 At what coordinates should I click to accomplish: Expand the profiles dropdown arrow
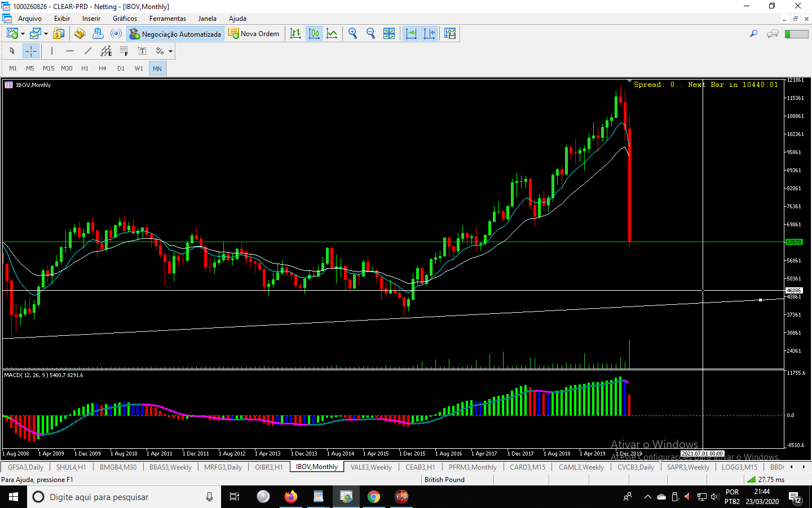click(46, 34)
